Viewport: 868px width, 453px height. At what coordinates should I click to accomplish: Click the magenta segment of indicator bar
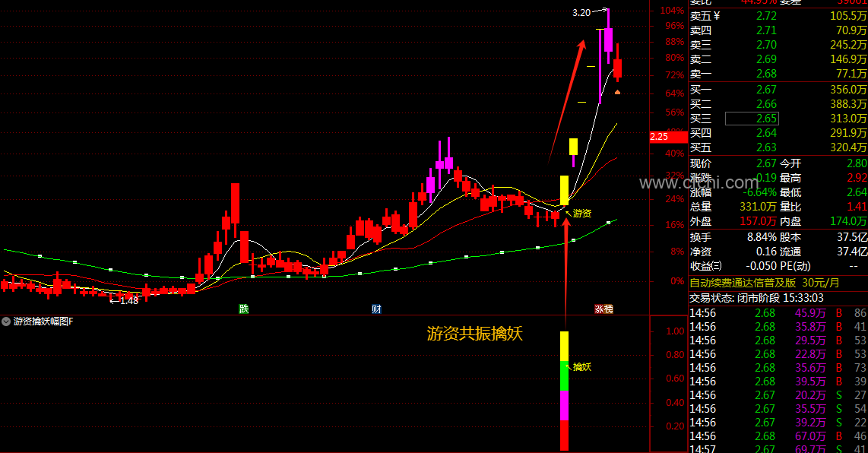pyautogui.click(x=564, y=405)
